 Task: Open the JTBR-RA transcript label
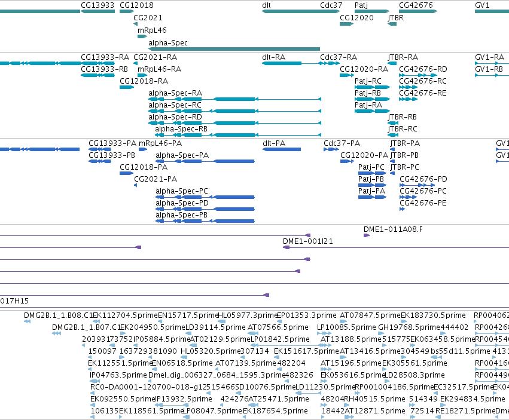click(403, 57)
